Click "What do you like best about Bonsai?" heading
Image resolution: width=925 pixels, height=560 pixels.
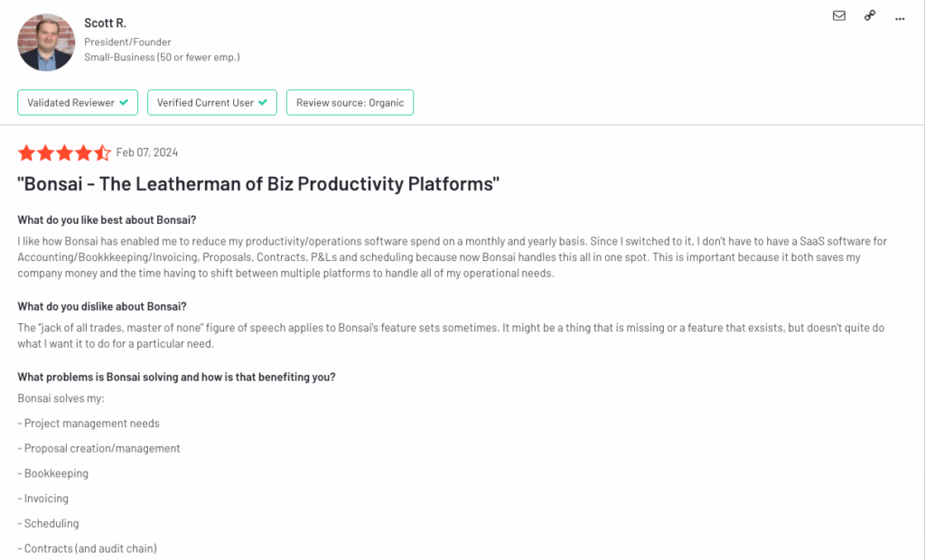point(107,220)
